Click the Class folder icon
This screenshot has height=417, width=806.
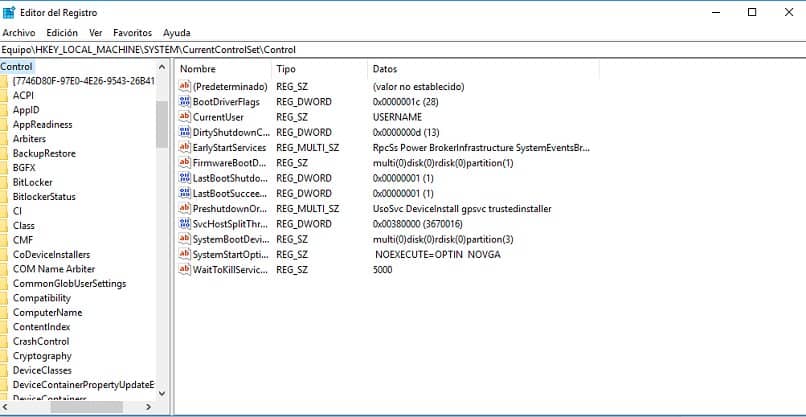4,226
